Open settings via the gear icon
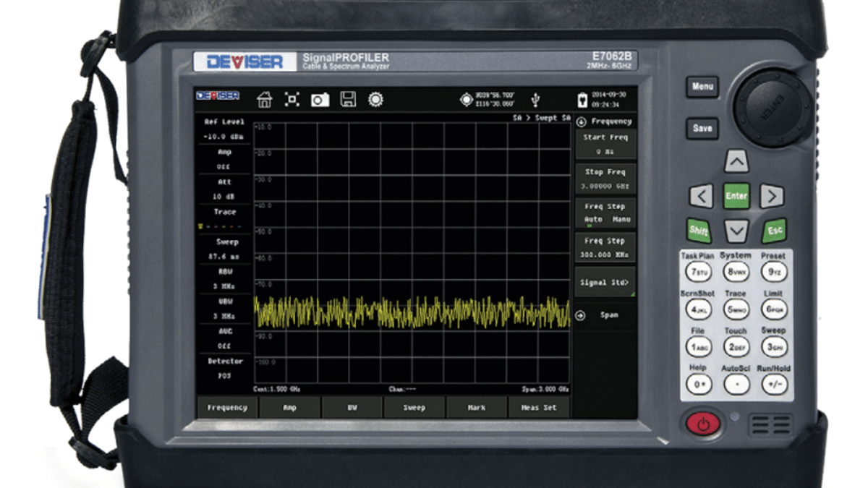The image size is (868, 488). coord(375,100)
